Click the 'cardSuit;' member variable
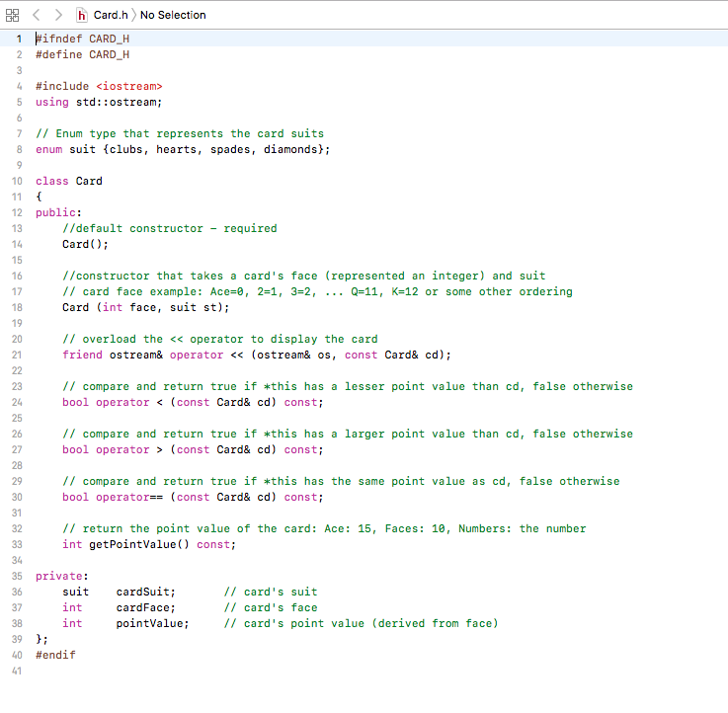The height and width of the screenshot is (713, 728). point(146,592)
